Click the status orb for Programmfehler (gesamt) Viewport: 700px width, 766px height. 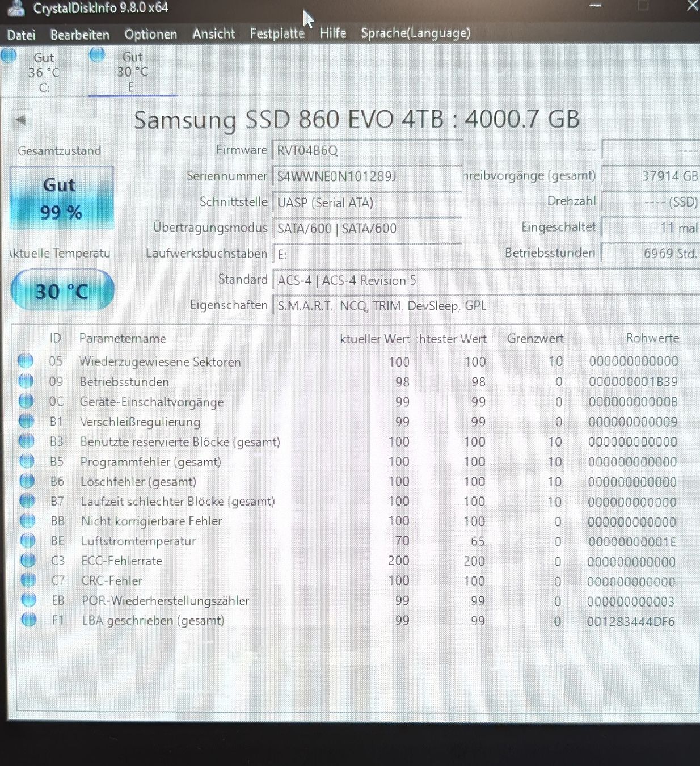point(27,461)
